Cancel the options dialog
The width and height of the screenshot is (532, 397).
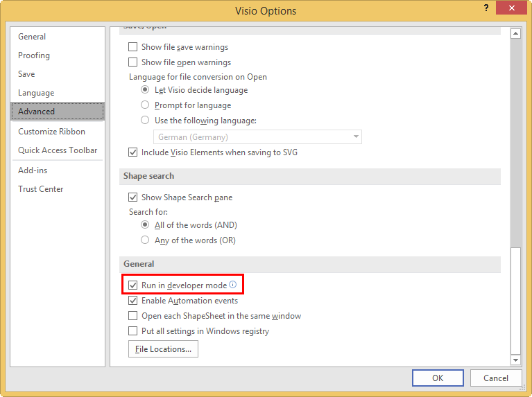tap(496, 378)
